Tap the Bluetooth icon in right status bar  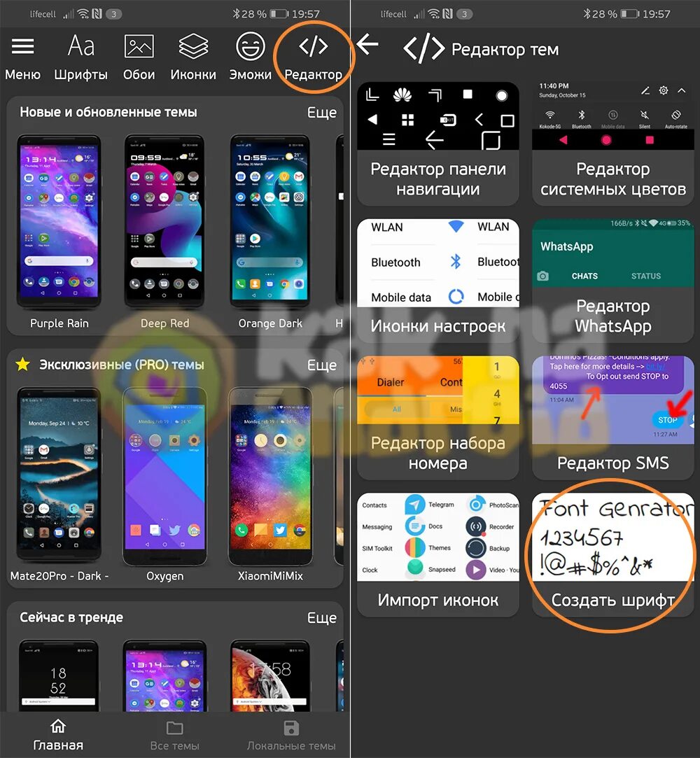pos(587,13)
